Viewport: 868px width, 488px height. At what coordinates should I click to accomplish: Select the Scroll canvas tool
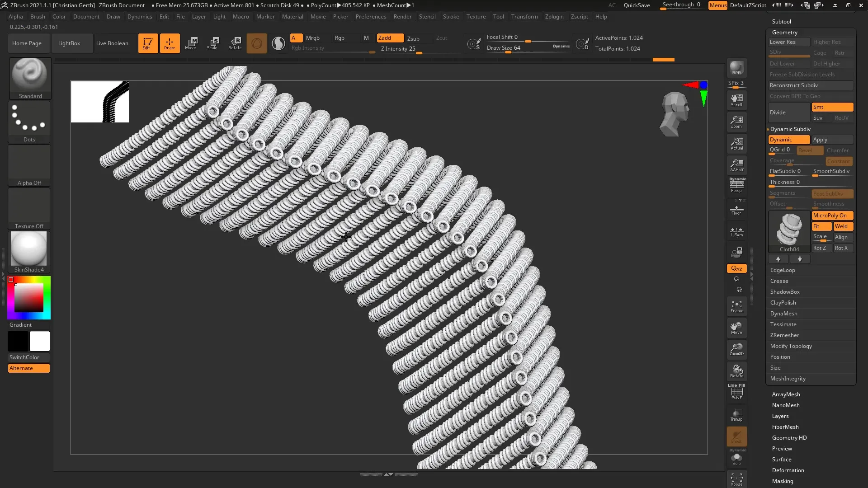(x=736, y=100)
